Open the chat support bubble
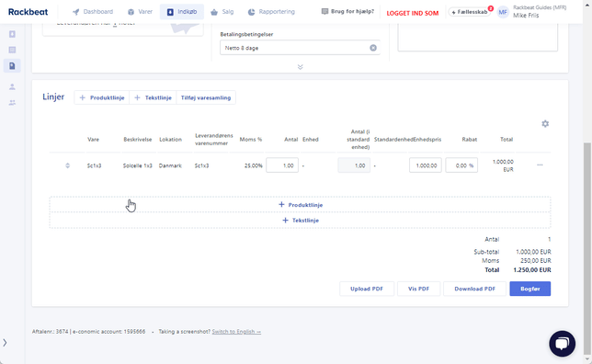 (563, 344)
